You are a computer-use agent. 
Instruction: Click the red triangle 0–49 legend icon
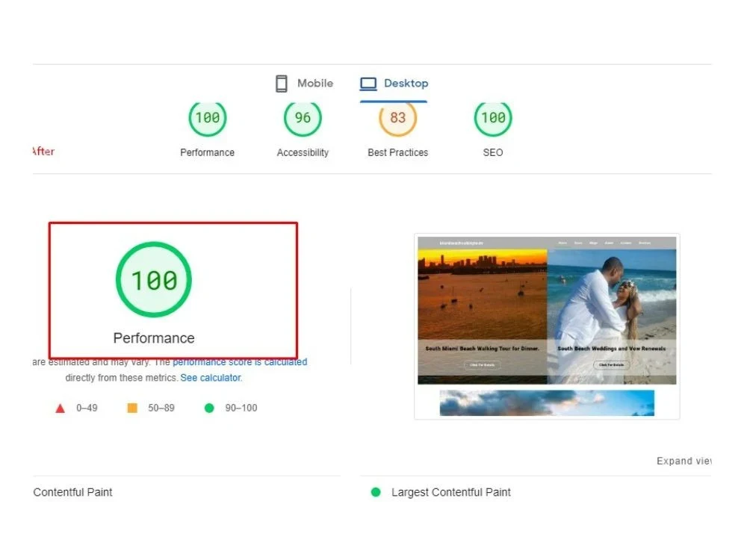pos(60,408)
